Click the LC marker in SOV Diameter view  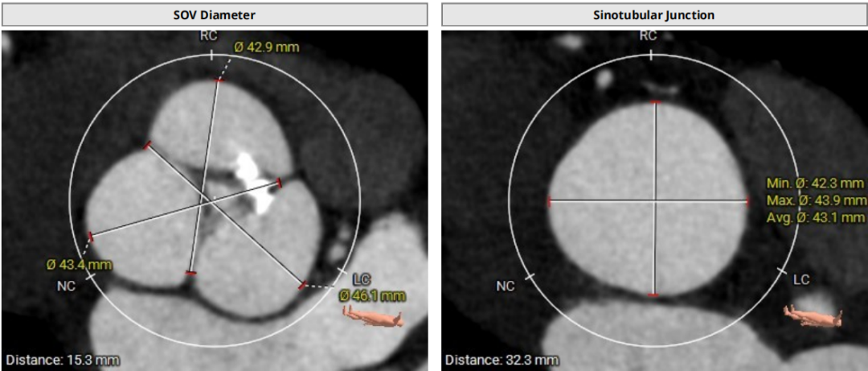362,278
